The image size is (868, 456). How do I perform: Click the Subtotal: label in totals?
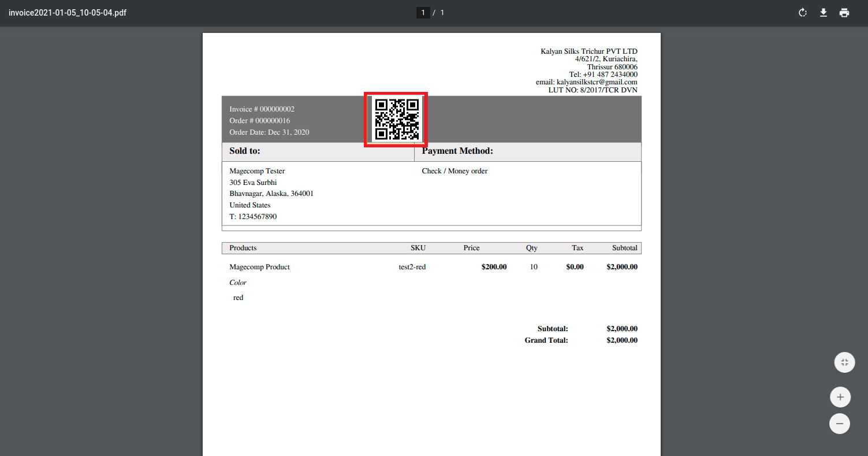coord(553,329)
